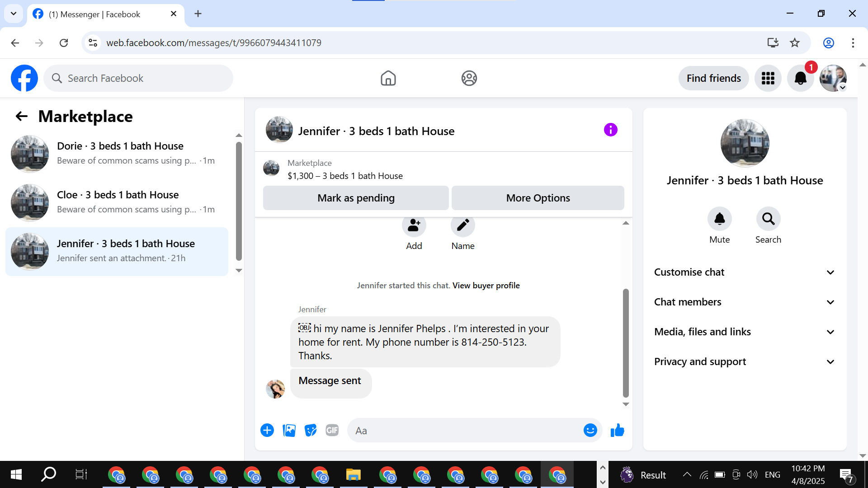Click the purple conversation info icon
The height and width of the screenshot is (488, 868).
(610, 130)
